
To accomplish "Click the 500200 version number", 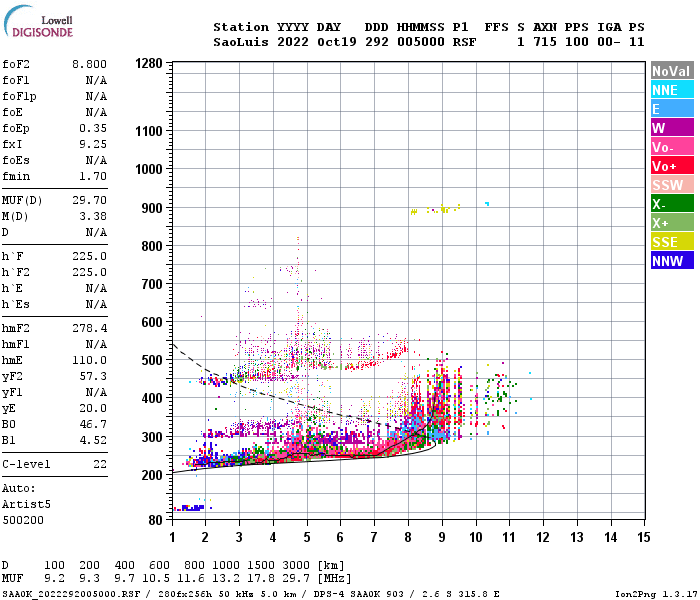I will [x=23, y=521].
